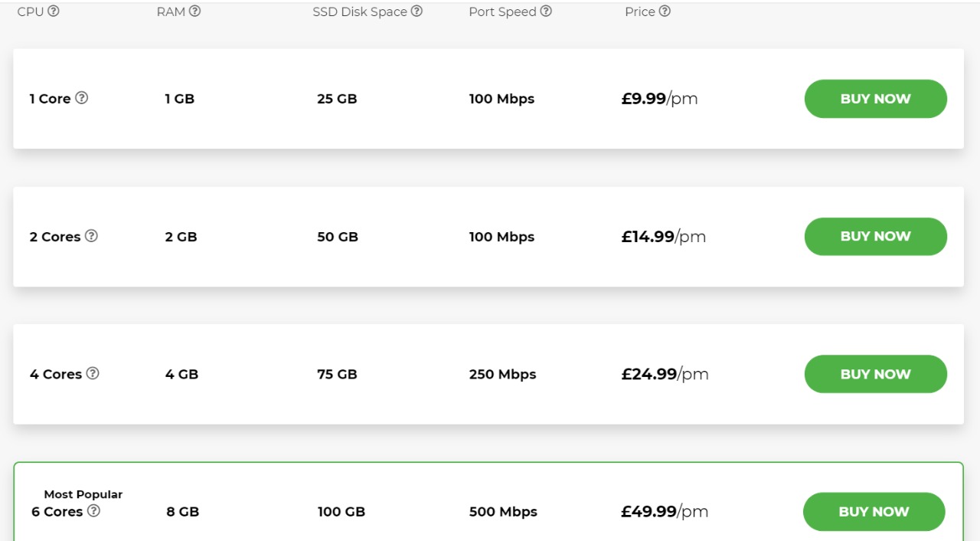
Task: Click the question icon next to 6 Cores
Action: click(x=93, y=511)
